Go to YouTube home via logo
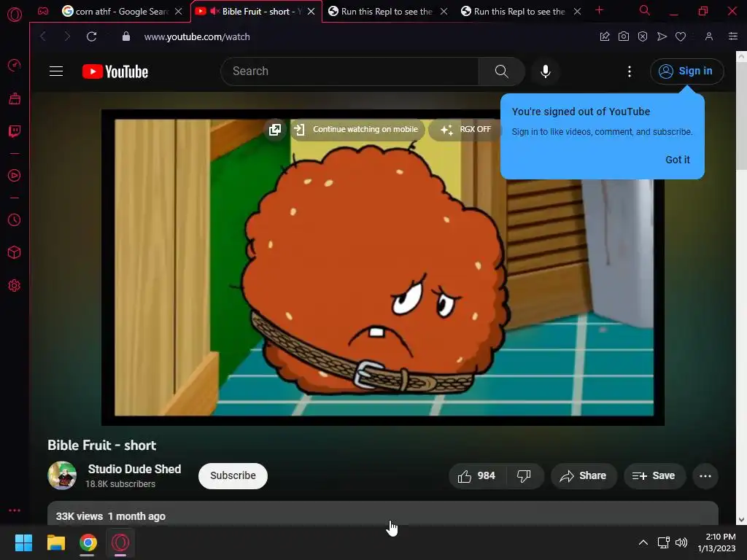This screenshot has height=560, width=747. (x=115, y=71)
